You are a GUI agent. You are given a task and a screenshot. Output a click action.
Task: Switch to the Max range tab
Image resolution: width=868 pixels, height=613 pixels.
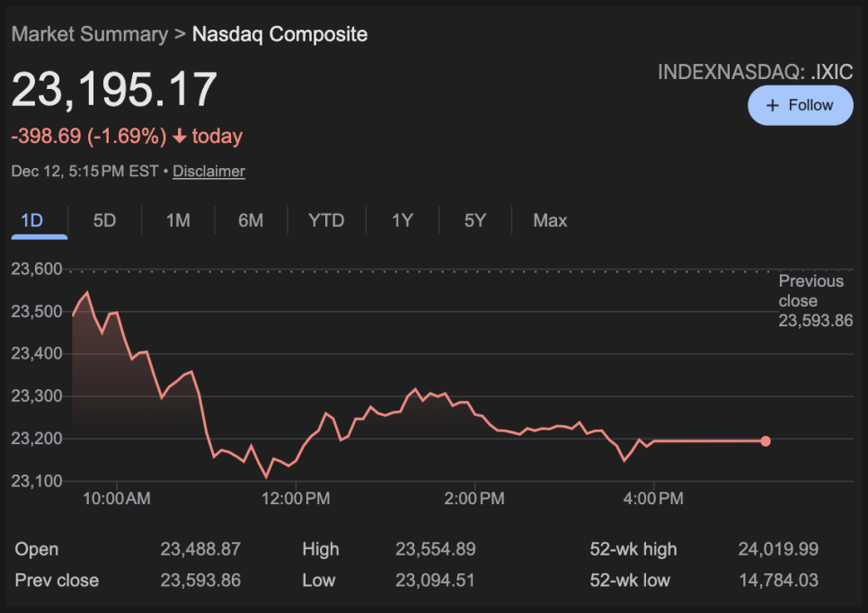tap(550, 220)
